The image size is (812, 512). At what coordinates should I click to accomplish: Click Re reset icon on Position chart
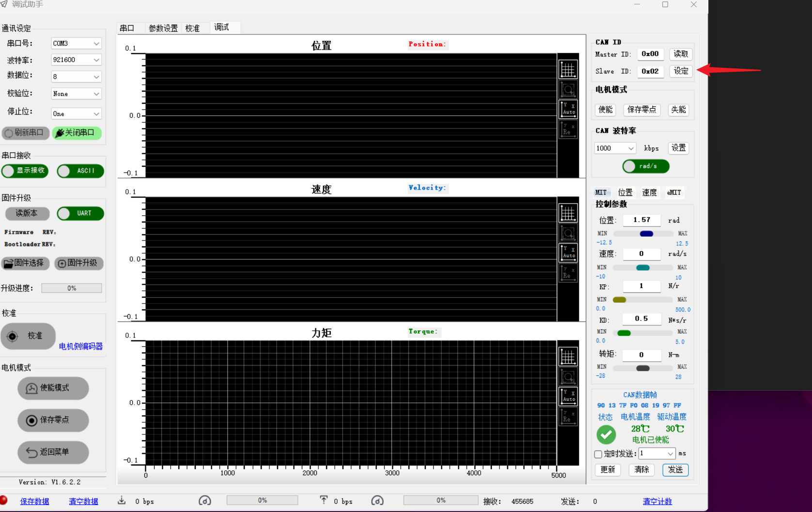[x=568, y=129]
